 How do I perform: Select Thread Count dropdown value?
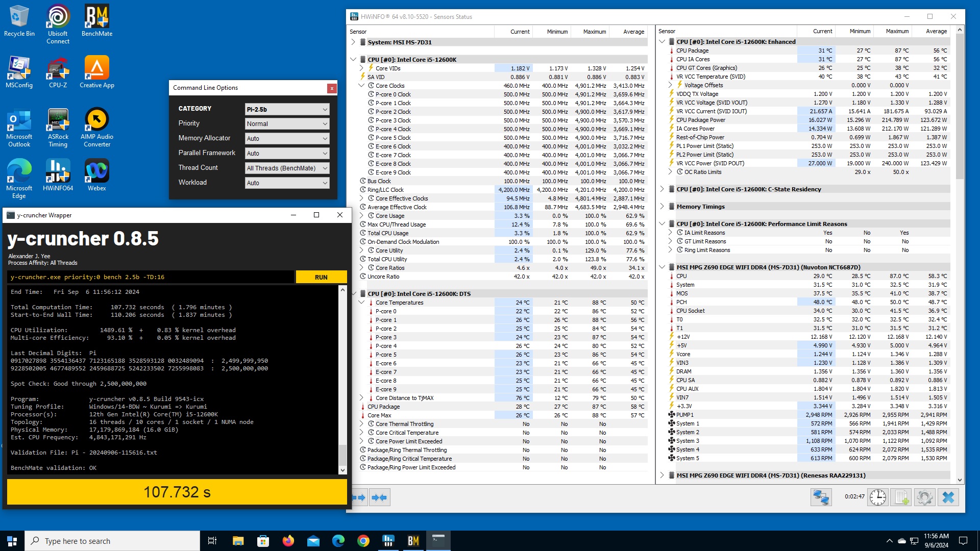[x=286, y=167]
